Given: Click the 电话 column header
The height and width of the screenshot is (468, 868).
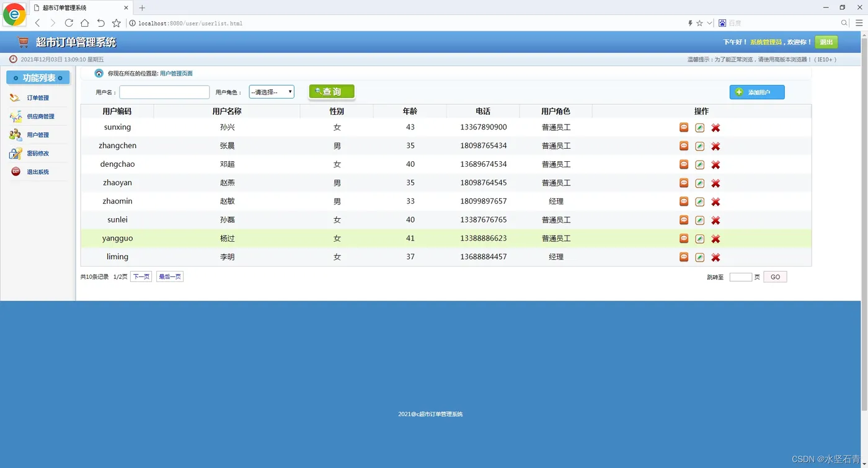Looking at the screenshot, I should (x=483, y=112).
